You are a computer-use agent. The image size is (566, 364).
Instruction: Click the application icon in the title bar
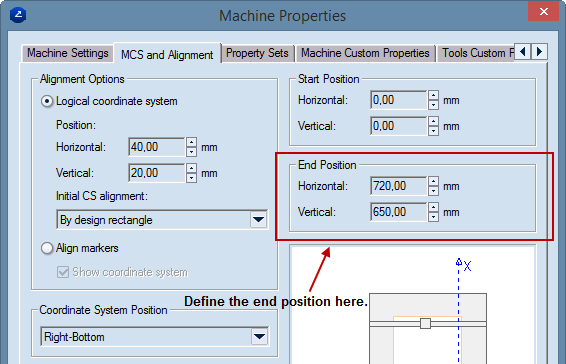point(18,15)
